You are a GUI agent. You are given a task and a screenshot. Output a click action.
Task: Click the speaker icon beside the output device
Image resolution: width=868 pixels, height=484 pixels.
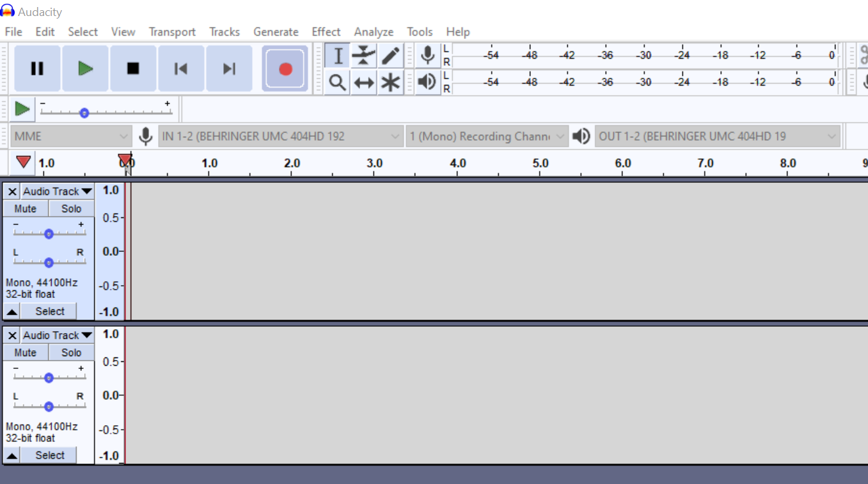(x=581, y=136)
